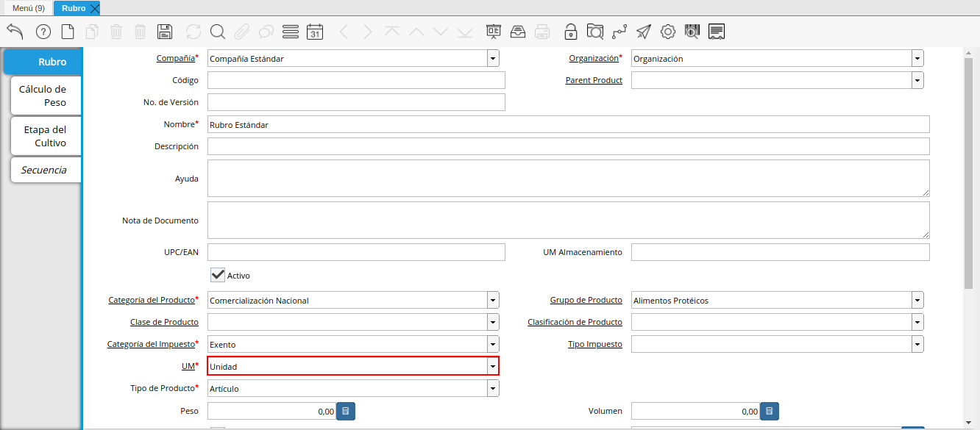Viewport: 980px width, 430px height.
Task: Toggle grid view with stacked lines icon
Action: click(290, 32)
